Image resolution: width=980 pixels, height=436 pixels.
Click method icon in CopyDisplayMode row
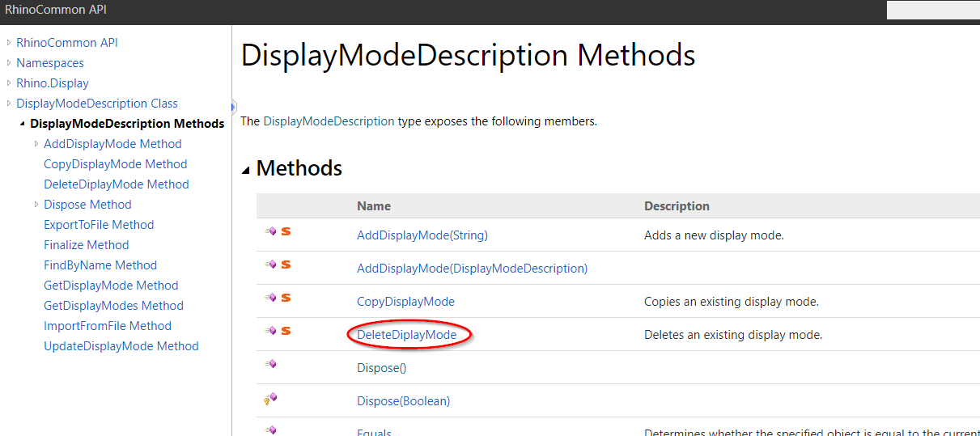pos(271,298)
